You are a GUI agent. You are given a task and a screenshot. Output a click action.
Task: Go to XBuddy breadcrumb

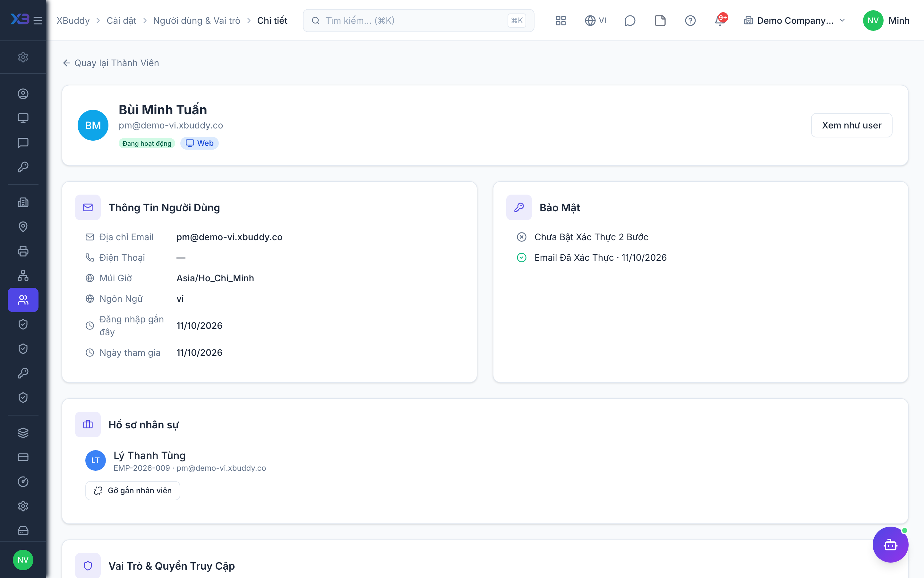pos(73,20)
